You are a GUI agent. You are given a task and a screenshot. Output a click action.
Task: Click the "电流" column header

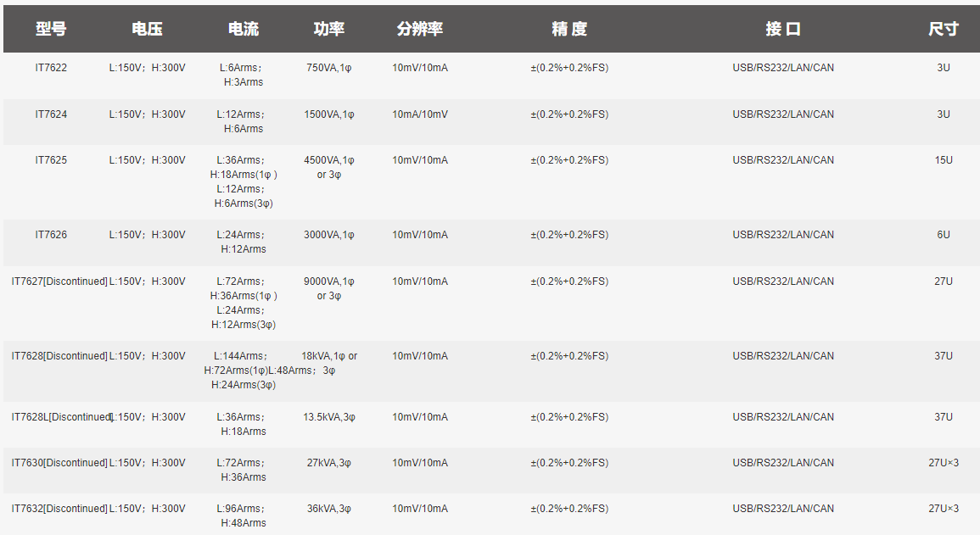coord(244,29)
